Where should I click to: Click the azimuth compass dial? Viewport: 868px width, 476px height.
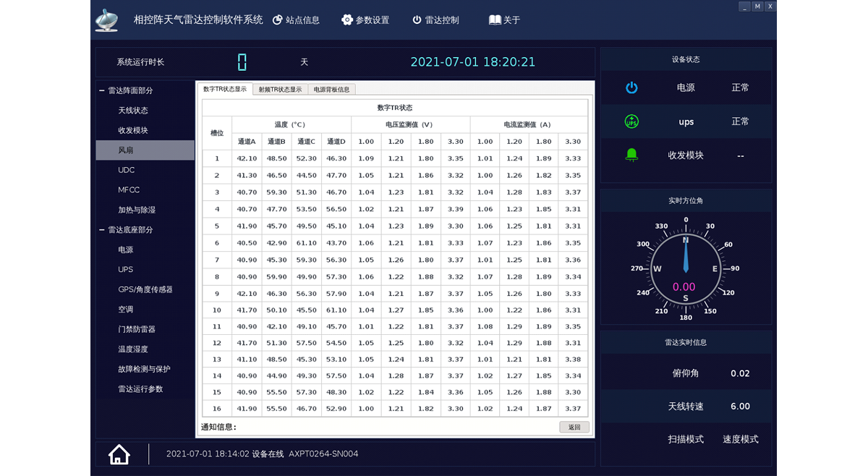[686, 268]
